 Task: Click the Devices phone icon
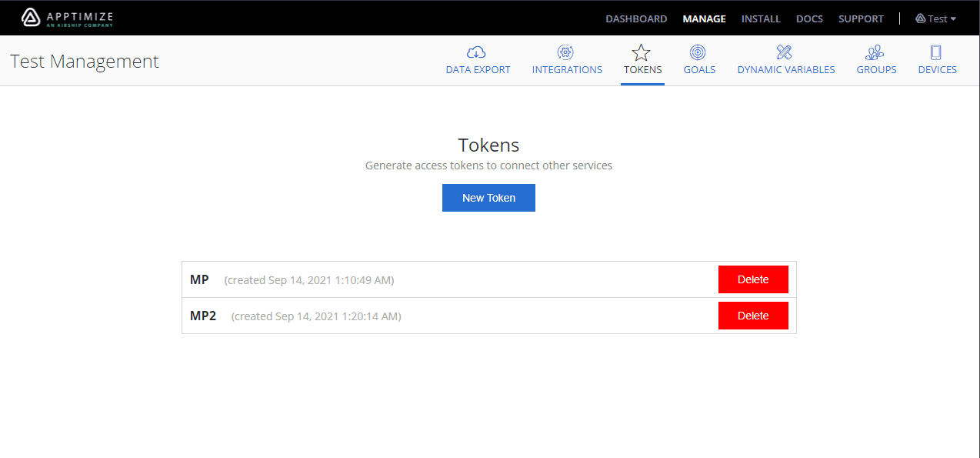[x=936, y=52]
